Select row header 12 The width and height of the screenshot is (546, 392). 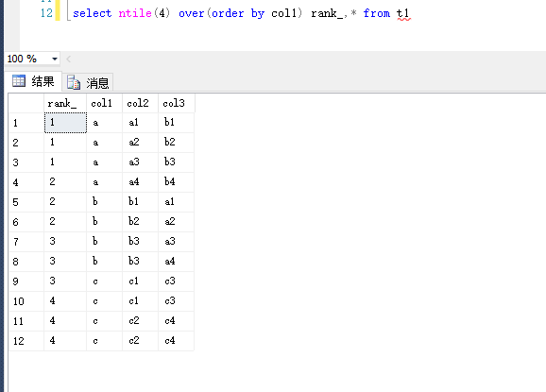[26, 341]
